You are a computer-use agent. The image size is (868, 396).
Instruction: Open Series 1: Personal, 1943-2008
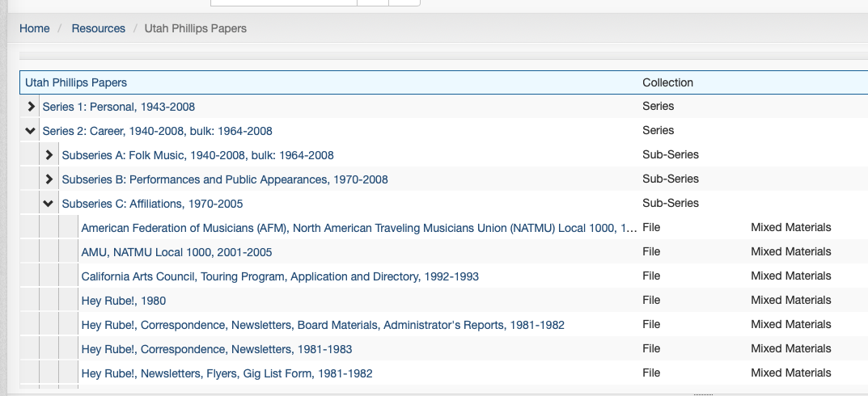tap(119, 107)
